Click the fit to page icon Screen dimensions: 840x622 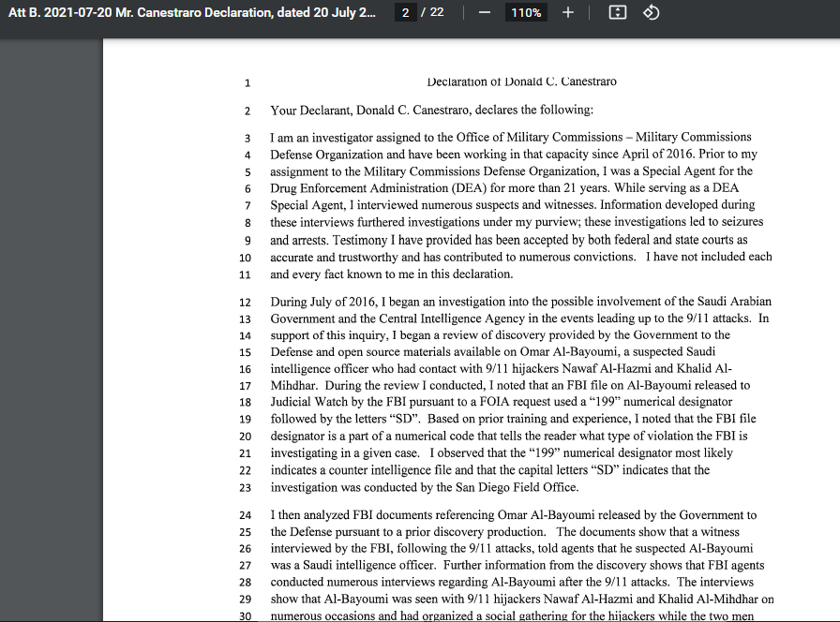[x=617, y=12]
